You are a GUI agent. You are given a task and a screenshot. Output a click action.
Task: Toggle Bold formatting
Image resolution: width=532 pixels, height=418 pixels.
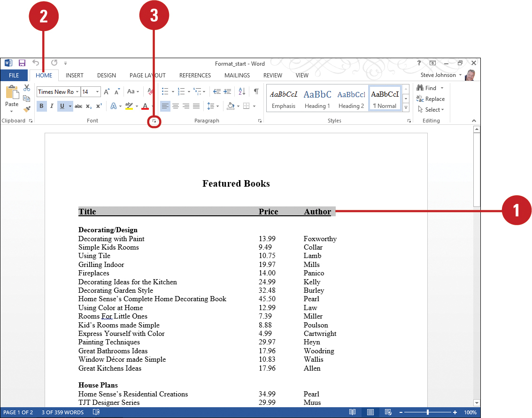(x=41, y=106)
